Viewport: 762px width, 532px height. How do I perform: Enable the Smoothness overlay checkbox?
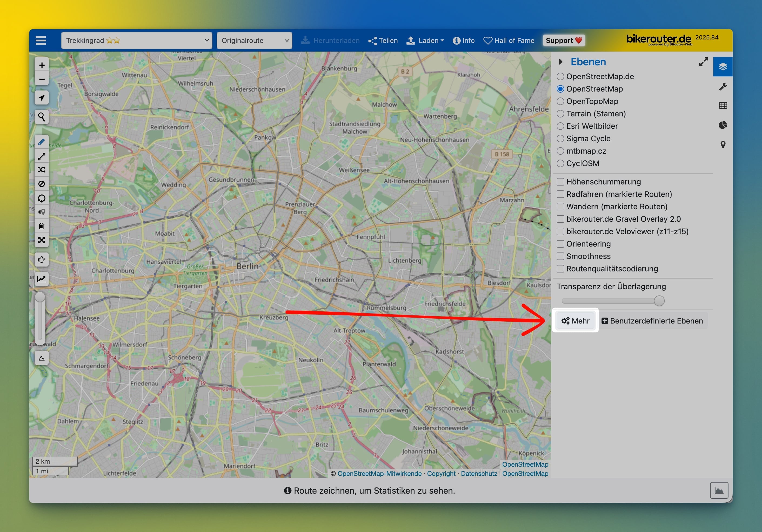pyautogui.click(x=560, y=256)
